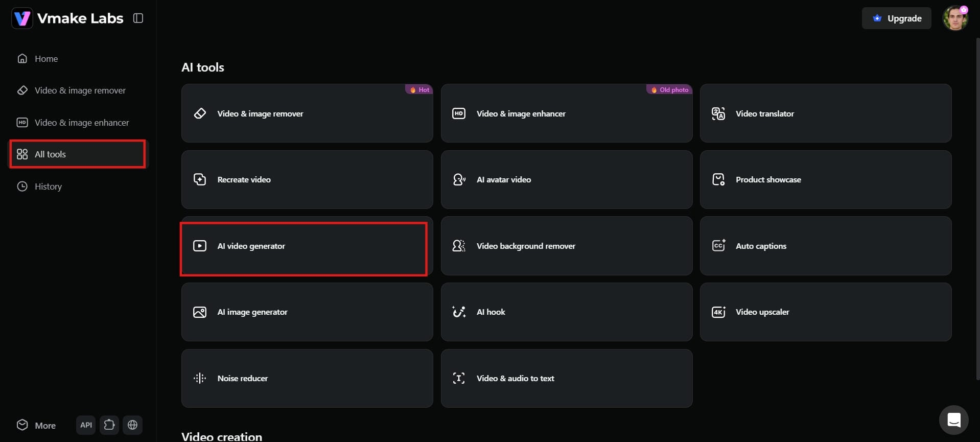Click the Hot badge on remover card
Viewport: 980px width, 442px height.
click(x=419, y=89)
